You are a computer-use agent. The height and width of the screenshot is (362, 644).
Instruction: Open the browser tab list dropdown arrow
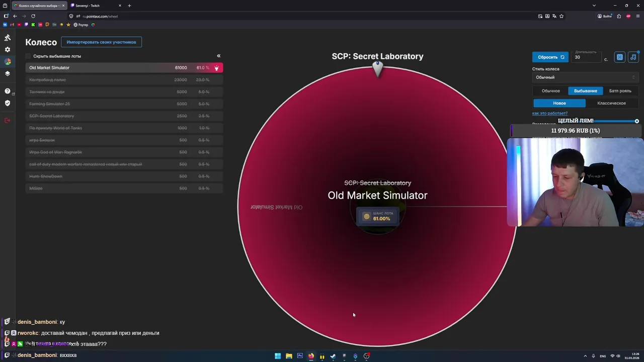click(594, 6)
